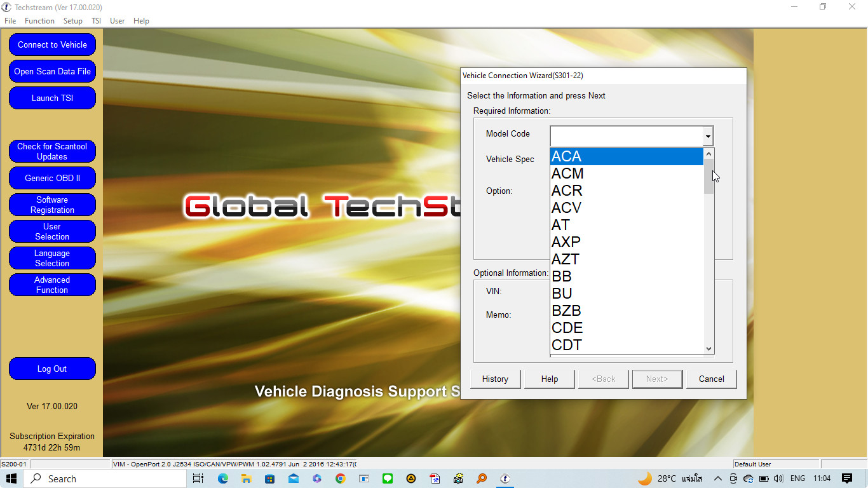
Task: Click the Log Out button
Action: (52, 369)
